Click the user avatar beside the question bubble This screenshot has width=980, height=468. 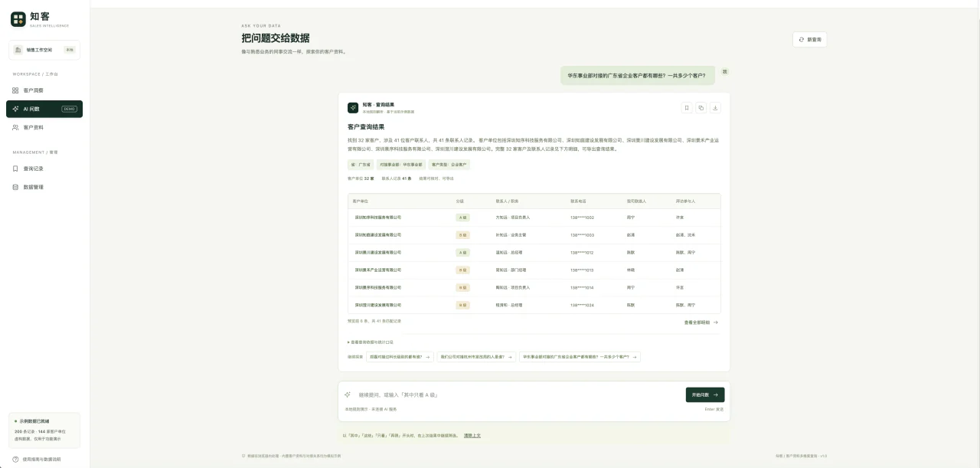click(x=724, y=72)
